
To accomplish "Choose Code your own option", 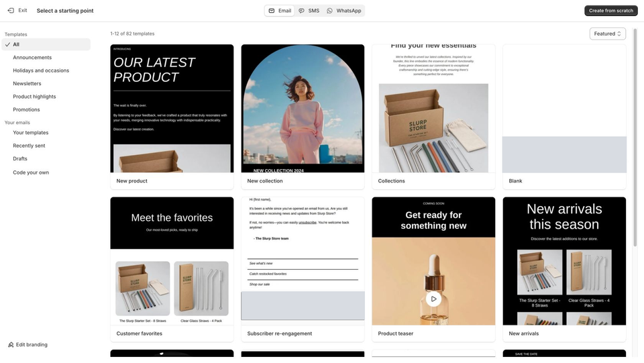I will (x=31, y=172).
